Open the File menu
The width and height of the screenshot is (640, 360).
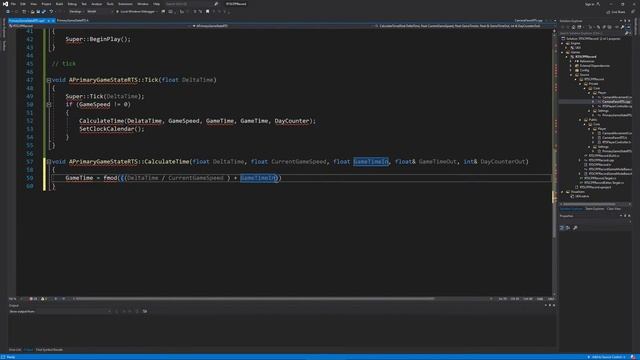[13, 4]
